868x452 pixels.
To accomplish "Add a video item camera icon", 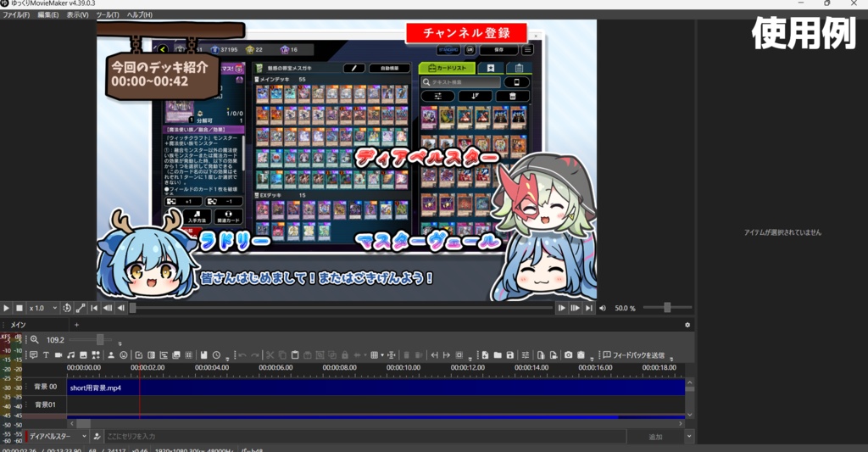I will pyautogui.click(x=58, y=355).
